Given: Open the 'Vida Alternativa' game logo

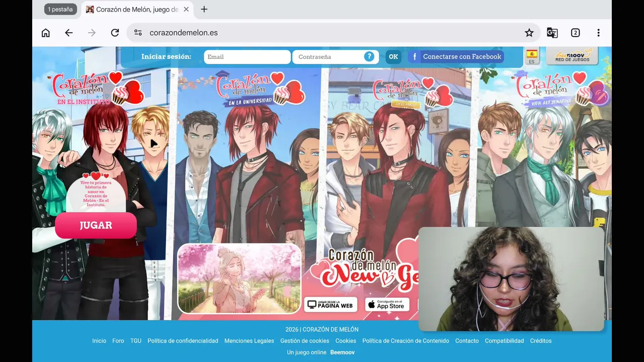Looking at the screenshot, I should tap(563, 89).
